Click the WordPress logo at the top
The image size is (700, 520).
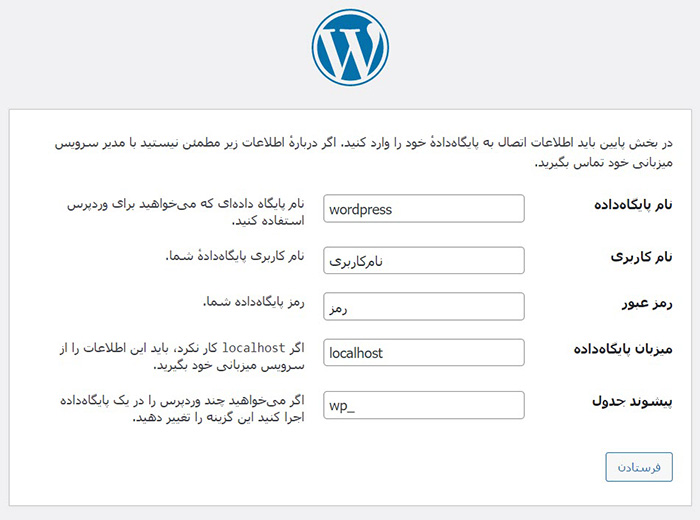[349, 47]
